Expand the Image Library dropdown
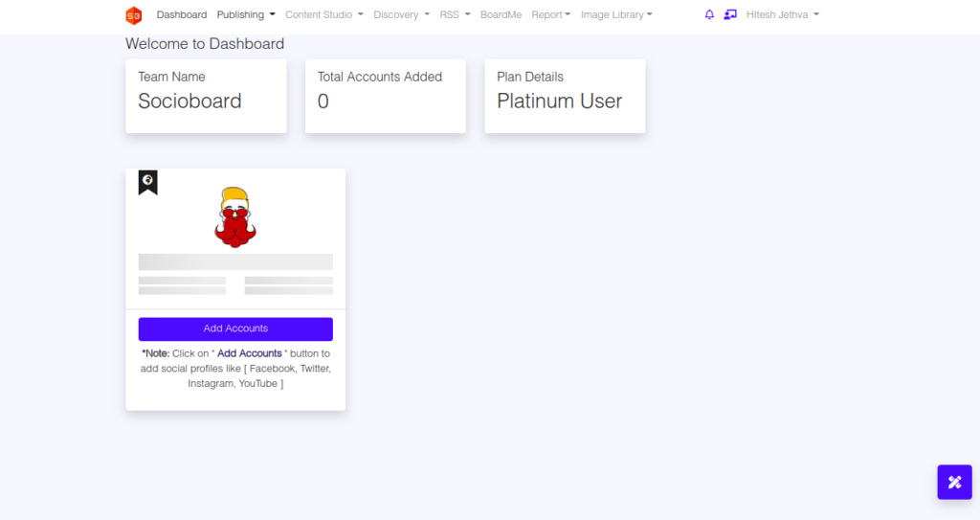The height and width of the screenshot is (520, 980). 616,14
